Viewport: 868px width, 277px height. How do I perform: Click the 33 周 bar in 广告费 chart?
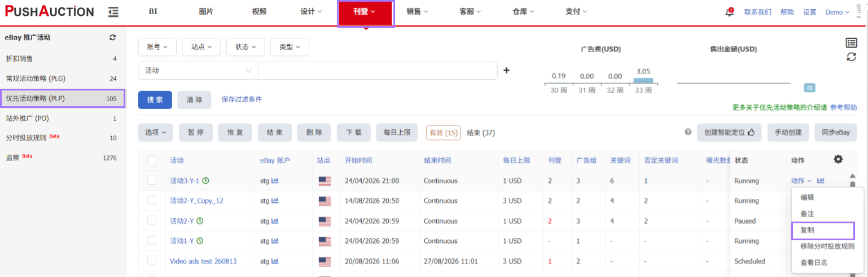pyautogui.click(x=643, y=80)
